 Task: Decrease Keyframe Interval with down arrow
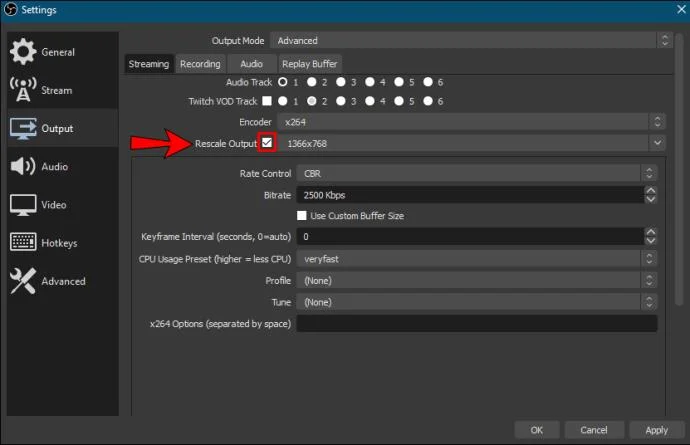click(x=650, y=241)
